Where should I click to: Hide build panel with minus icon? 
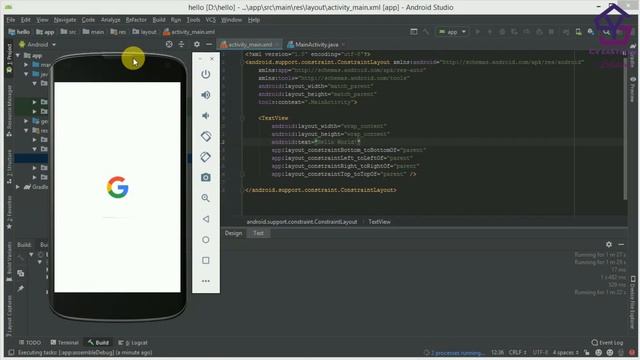tap(621, 244)
